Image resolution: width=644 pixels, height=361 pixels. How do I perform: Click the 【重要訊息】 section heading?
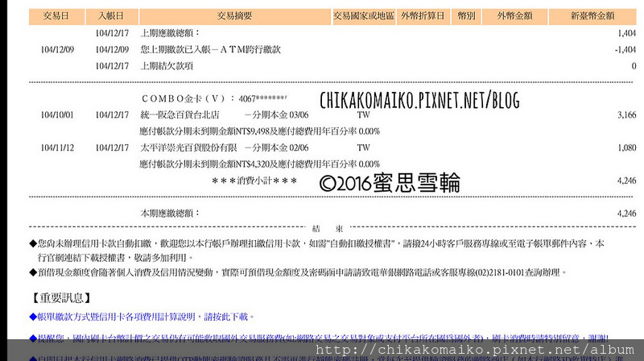coord(61,297)
